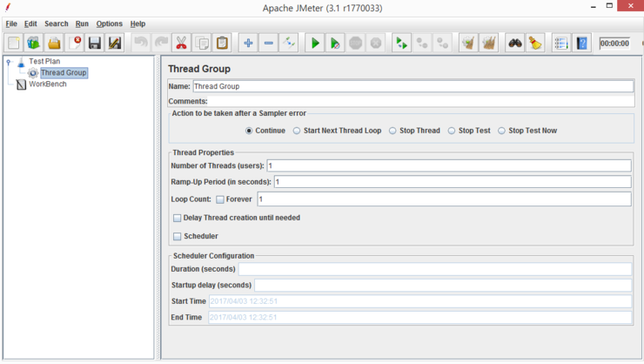Click the Reset Search icon
This screenshot has height=364, width=644.
pyautogui.click(x=535, y=43)
